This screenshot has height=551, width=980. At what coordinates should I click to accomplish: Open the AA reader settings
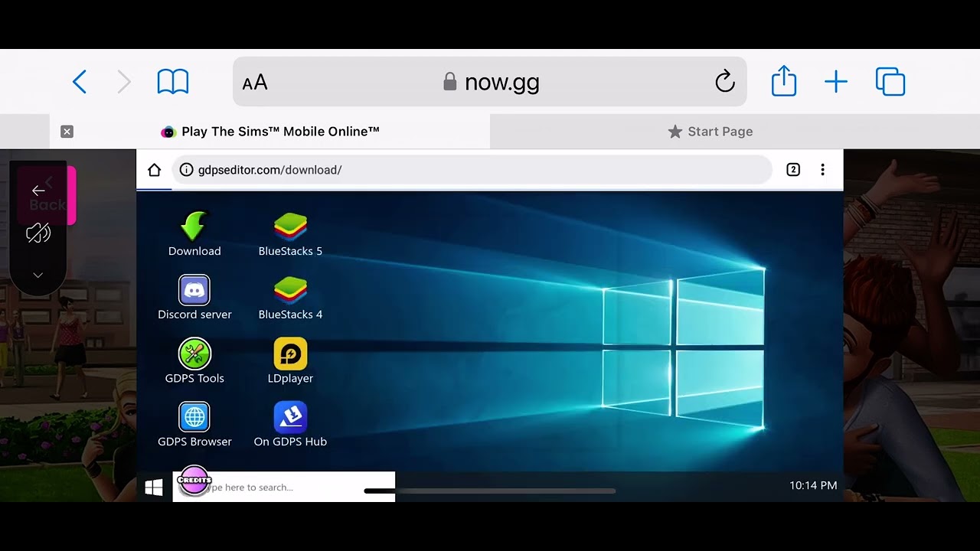pyautogui.click(x=255, y=83)
